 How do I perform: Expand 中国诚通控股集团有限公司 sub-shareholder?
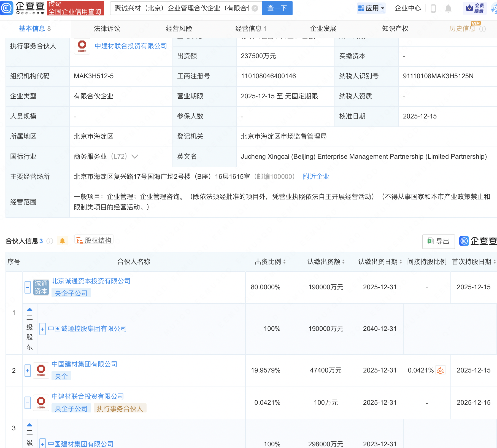click(x=42, y=329)
